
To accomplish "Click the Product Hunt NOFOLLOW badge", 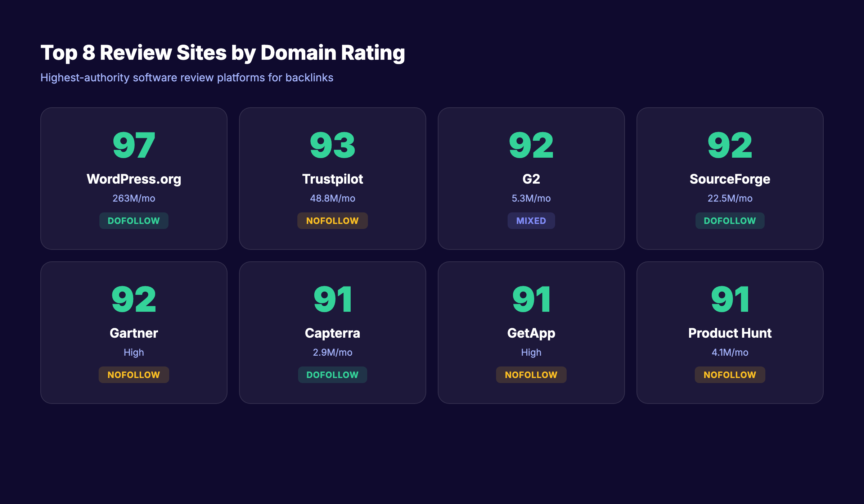I will click(730, 374).
